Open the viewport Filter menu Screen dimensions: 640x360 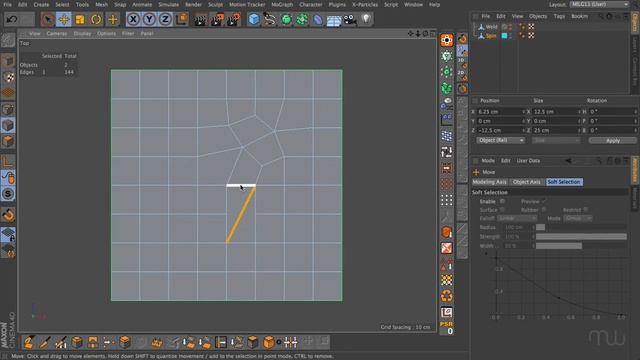click(x=128, y=33)
